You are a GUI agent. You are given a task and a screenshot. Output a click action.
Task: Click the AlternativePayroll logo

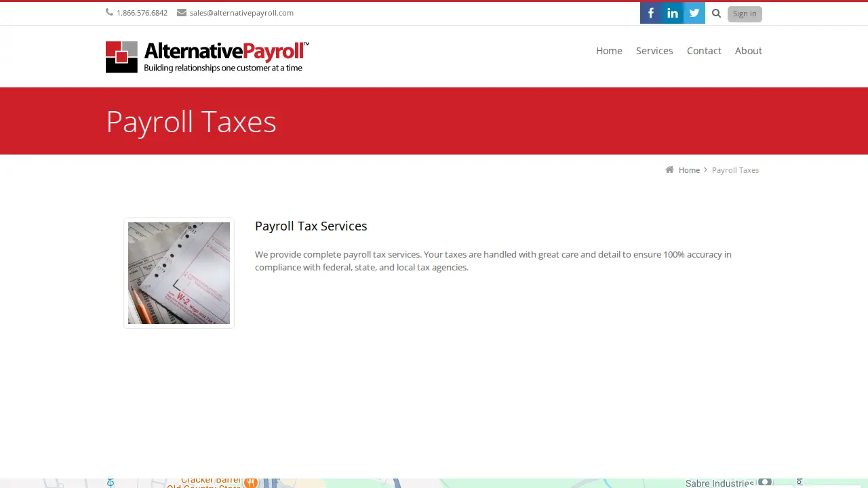point(208,57)
